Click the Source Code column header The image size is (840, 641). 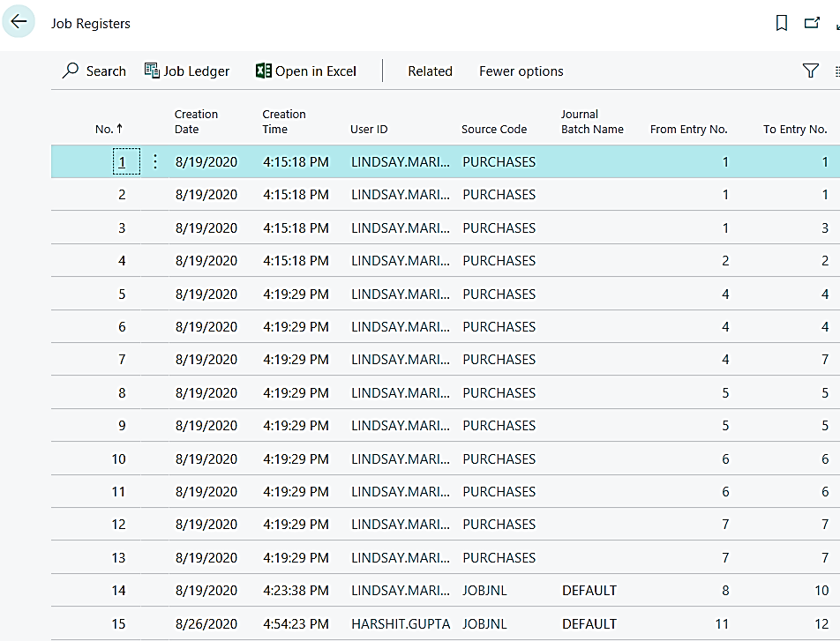493,129
